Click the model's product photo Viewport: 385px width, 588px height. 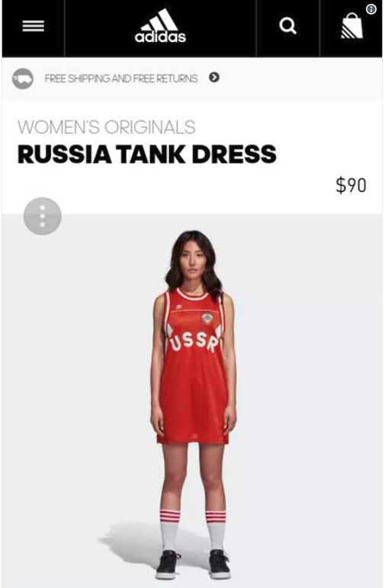pos(193,405)
